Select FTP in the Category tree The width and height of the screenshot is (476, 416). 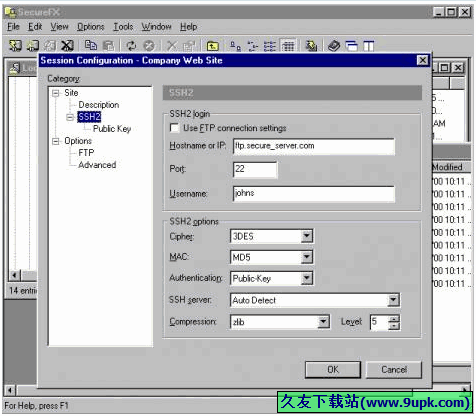coord(86,153)
